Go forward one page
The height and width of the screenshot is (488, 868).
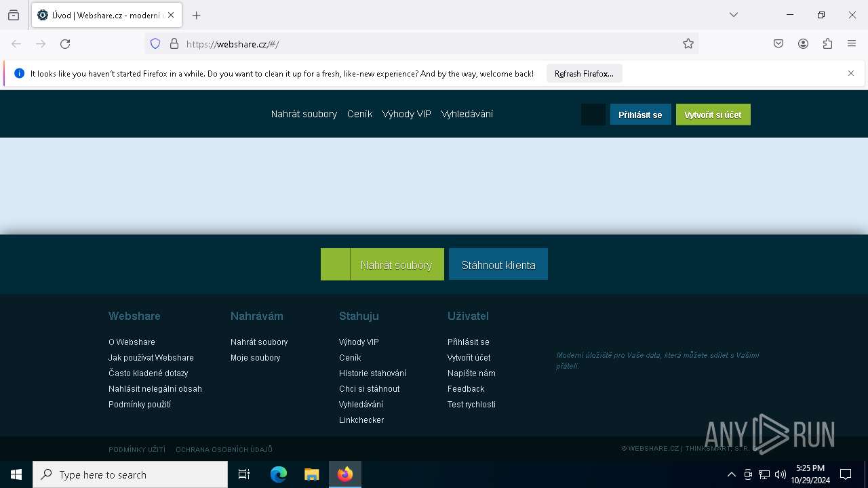[x=41, y=44]
